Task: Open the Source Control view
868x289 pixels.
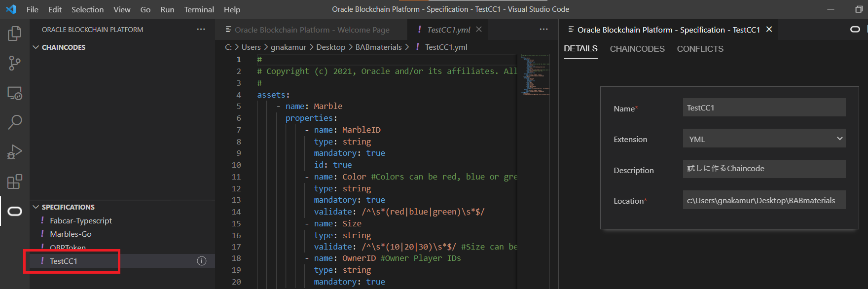Action: point(15,63)
